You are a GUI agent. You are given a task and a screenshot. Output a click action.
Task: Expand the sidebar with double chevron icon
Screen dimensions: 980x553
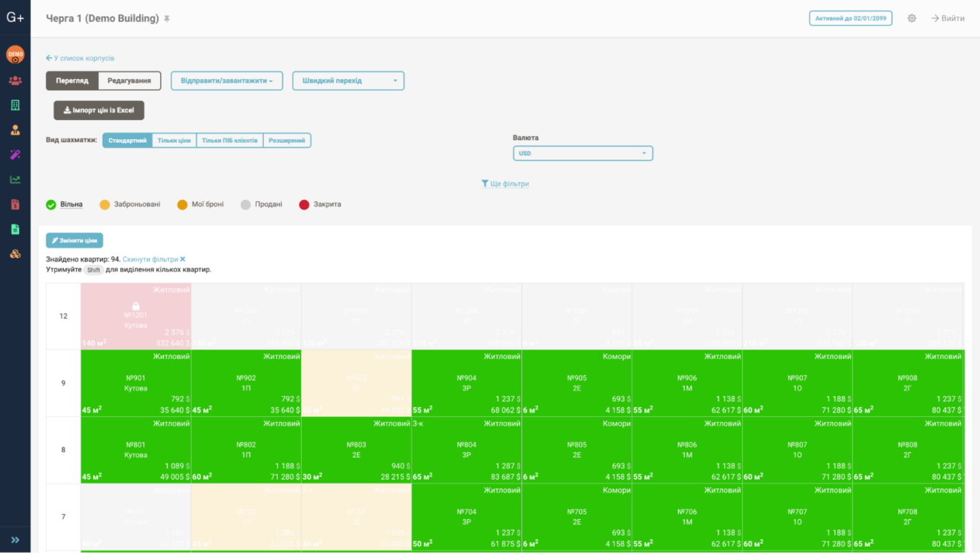pyautogui.click(x=15, y=540)
